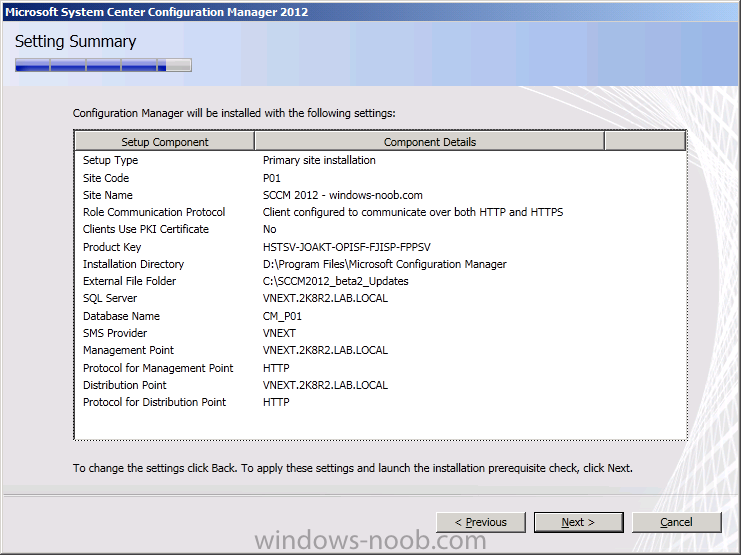The width and height of the screenshot is (741, 555).
Task: Select the CM_P01 database name value
Action: 282,316
